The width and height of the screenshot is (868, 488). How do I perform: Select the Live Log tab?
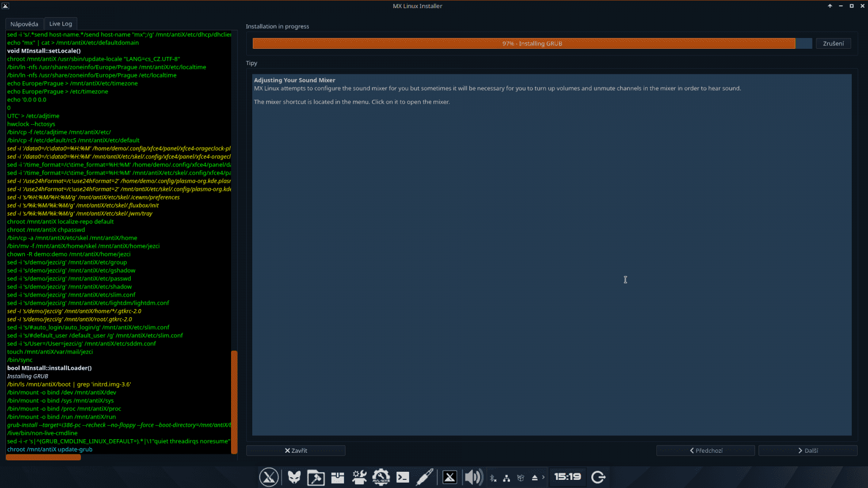point(60,23)
